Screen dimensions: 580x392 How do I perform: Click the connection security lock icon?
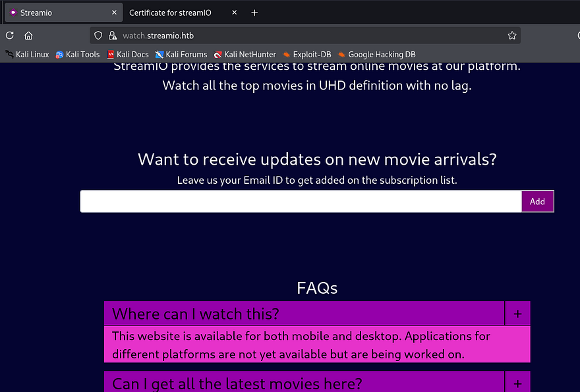click(112, 36)
